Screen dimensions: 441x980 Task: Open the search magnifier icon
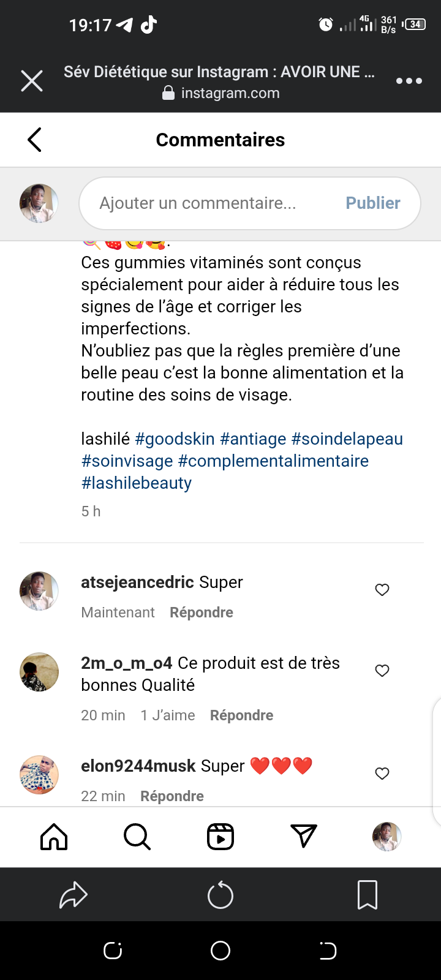(x=137, y=837)
